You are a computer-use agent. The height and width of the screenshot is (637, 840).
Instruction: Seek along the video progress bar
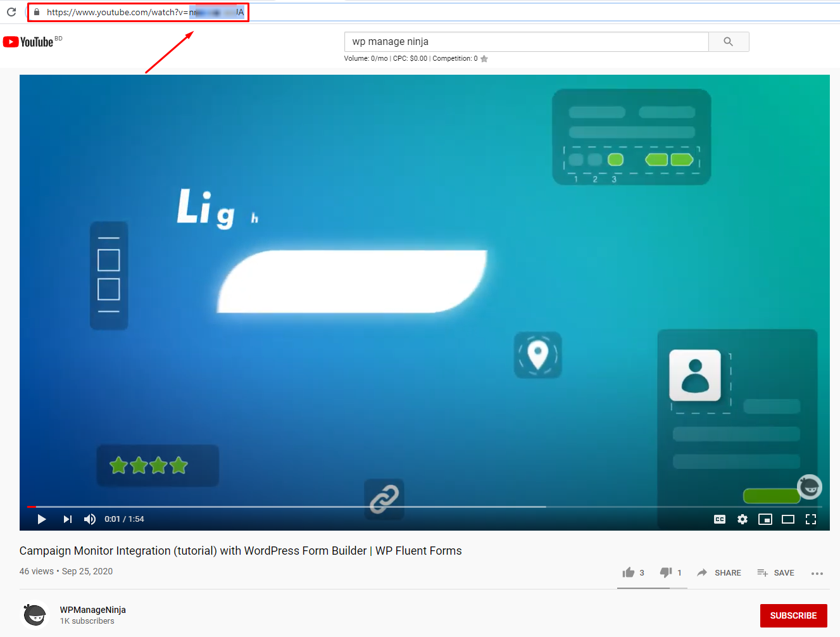pyautogui.click(x=424, y=507)
